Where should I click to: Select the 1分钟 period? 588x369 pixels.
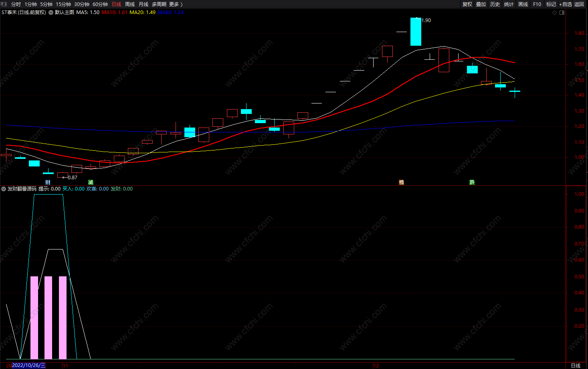(x=30, y=4)
